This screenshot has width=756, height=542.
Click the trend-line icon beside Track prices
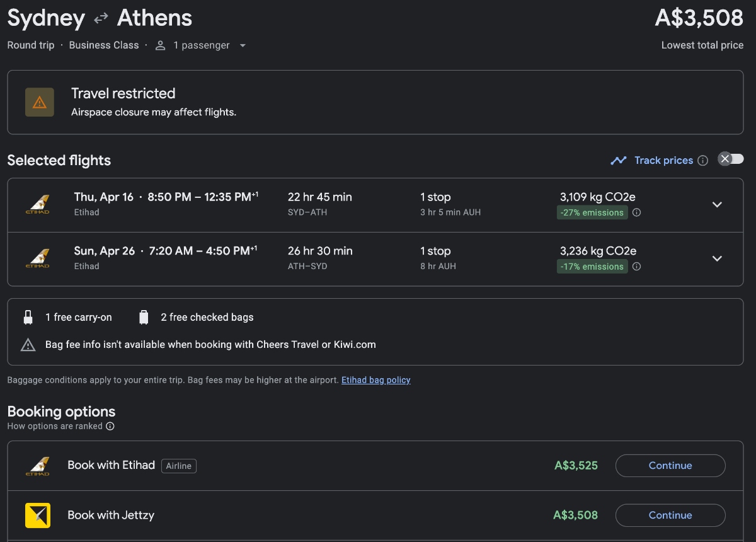point(618,161)
